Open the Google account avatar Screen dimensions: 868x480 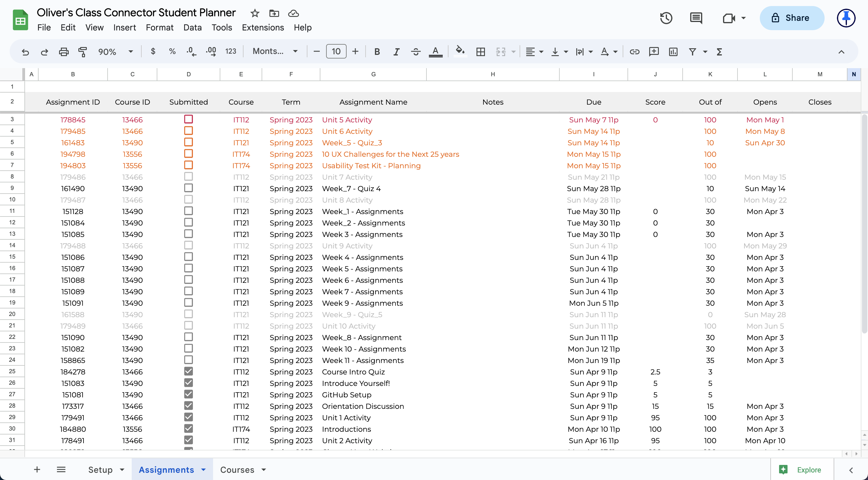(x=846, y=18)
